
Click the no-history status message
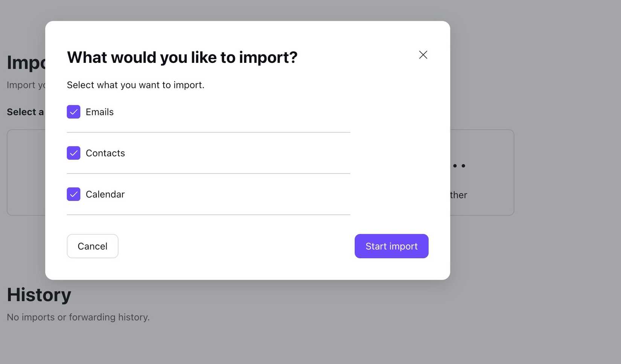tap(78, 317)
